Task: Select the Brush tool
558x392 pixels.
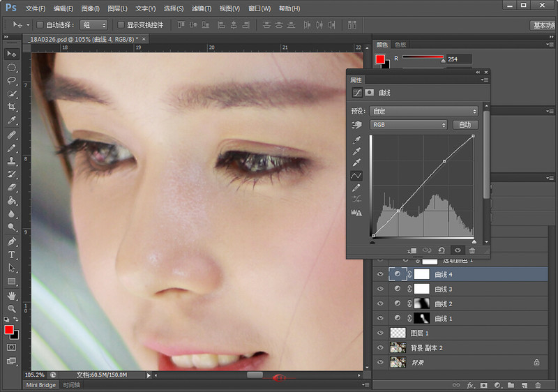Action: tap(12, 148)
